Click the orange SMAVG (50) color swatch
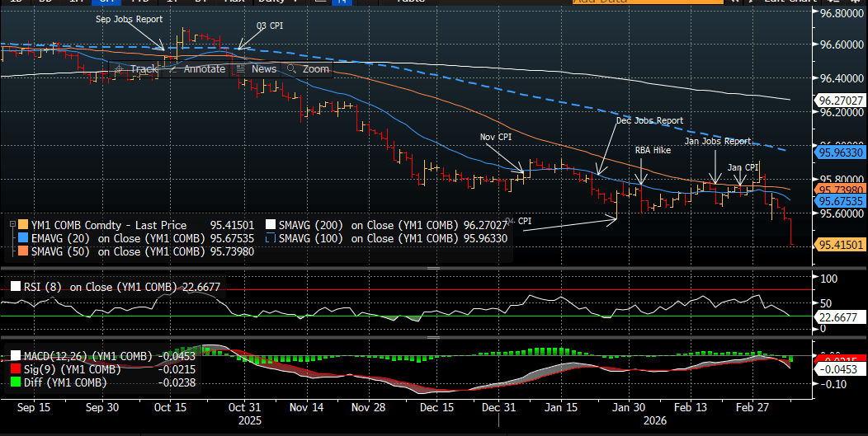 click(21, 251)
